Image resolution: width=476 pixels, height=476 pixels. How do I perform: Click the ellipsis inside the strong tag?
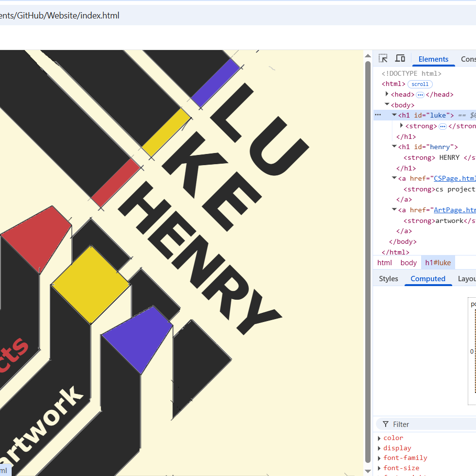442,126
